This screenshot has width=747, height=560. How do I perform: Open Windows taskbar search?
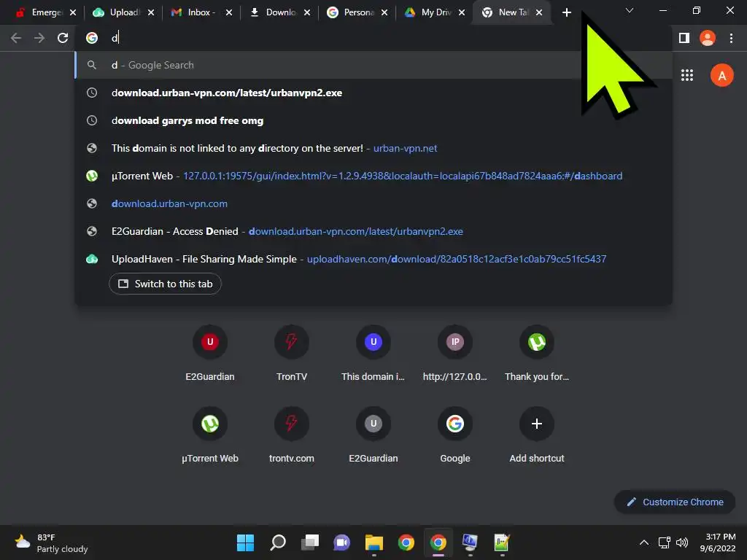(x=278, y=542)
